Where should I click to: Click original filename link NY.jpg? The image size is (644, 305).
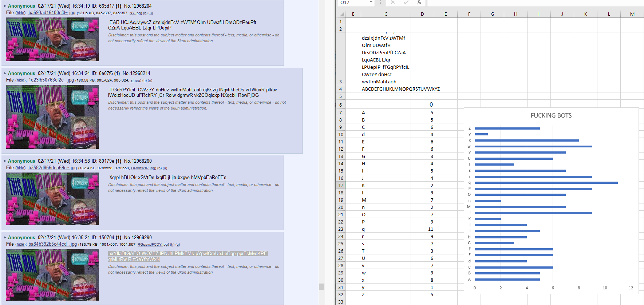(x=135, y=13)
